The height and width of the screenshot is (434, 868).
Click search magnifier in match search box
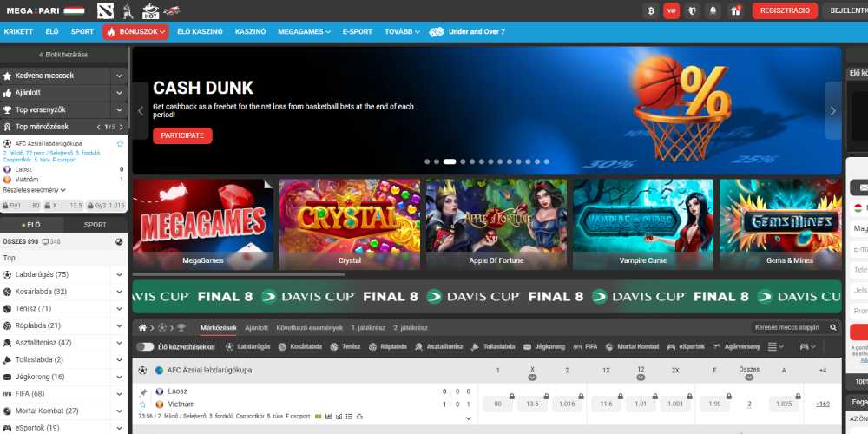833,328
